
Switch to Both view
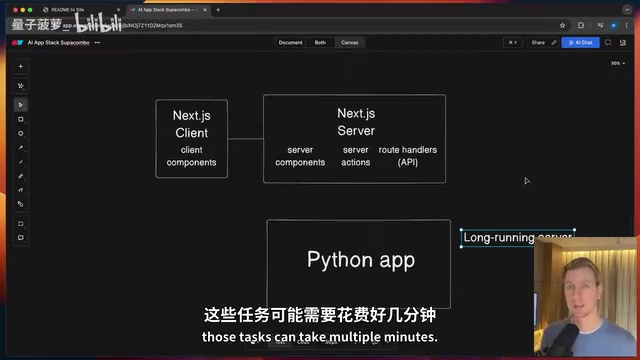[320, 42]
